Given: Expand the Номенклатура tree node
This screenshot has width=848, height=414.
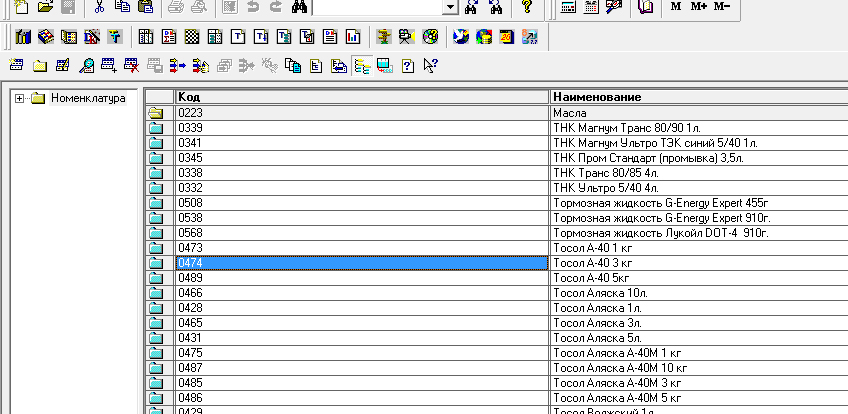Looking at the screenshot, I should click(x=19, y=98).
